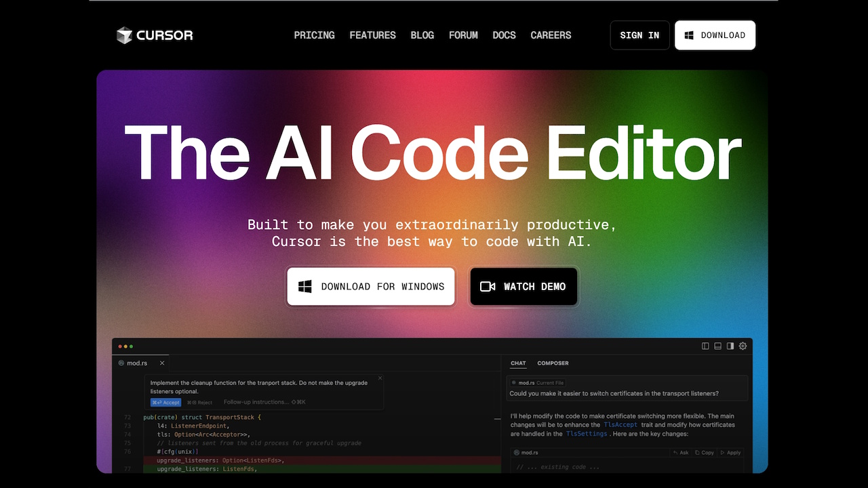Select the mod.rs editor tab
The width and height of the screenshot is (868, 488).
[137, 363]
